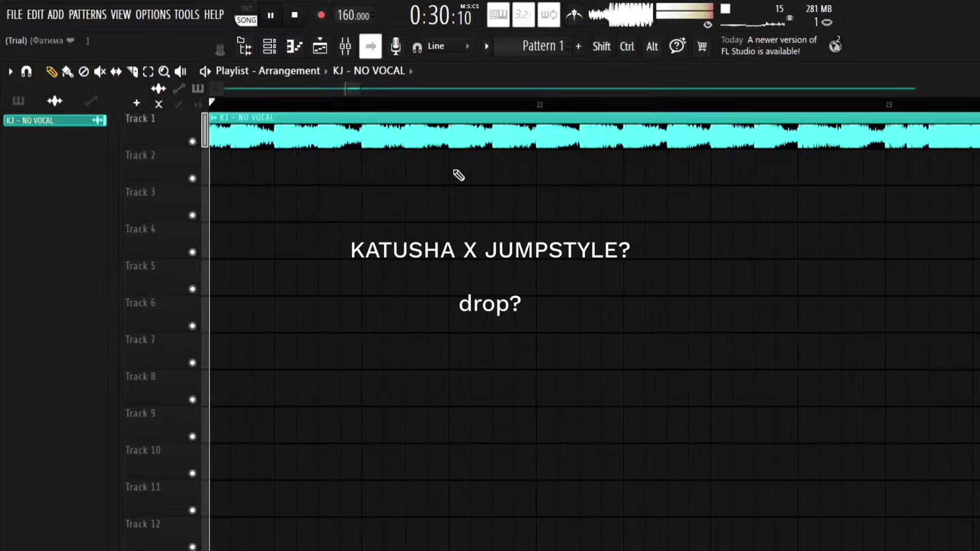Click the microphone recording icon

click(x=396, y=46)
